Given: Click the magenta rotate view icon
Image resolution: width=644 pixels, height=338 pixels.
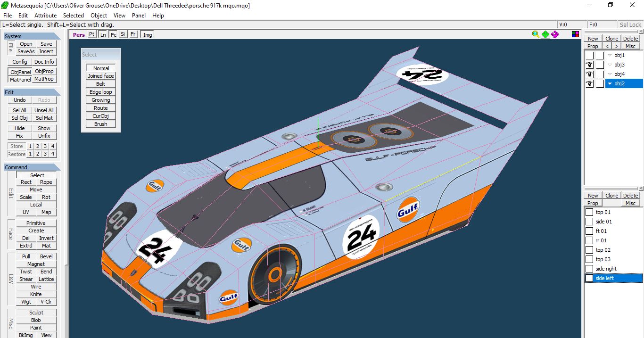Looking at the screenshot, I should click(555, 34).
